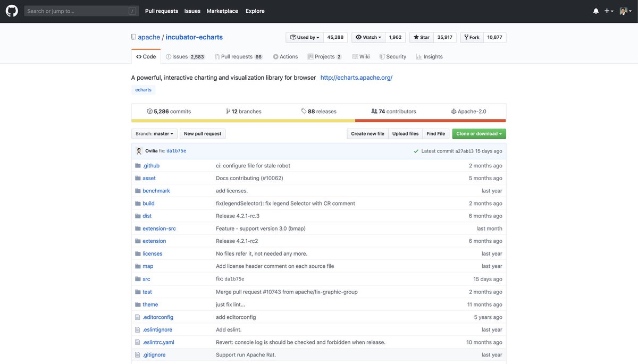Image resolution: width=638 pixels, height=364 pixels.
Task: Open Marketplace in the top navigation
Action: [222, 11]
